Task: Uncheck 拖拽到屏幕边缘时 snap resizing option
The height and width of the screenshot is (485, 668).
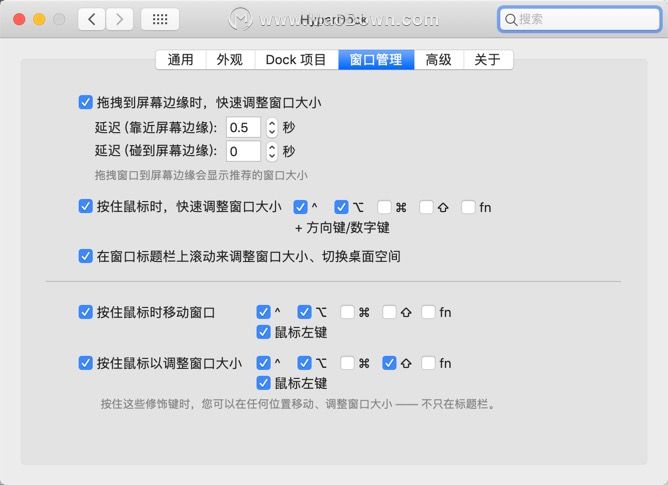Action: 85,102
